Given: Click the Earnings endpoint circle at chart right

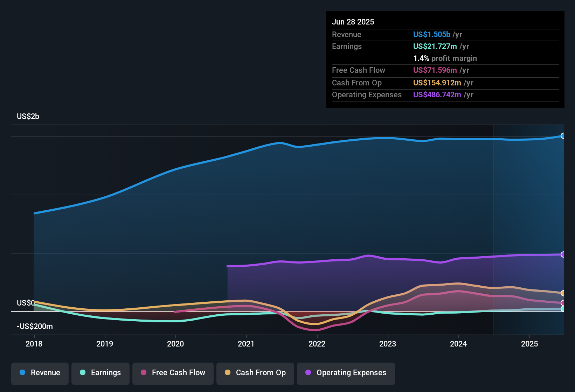Looking at the screenshot, I should pos(563,309).
